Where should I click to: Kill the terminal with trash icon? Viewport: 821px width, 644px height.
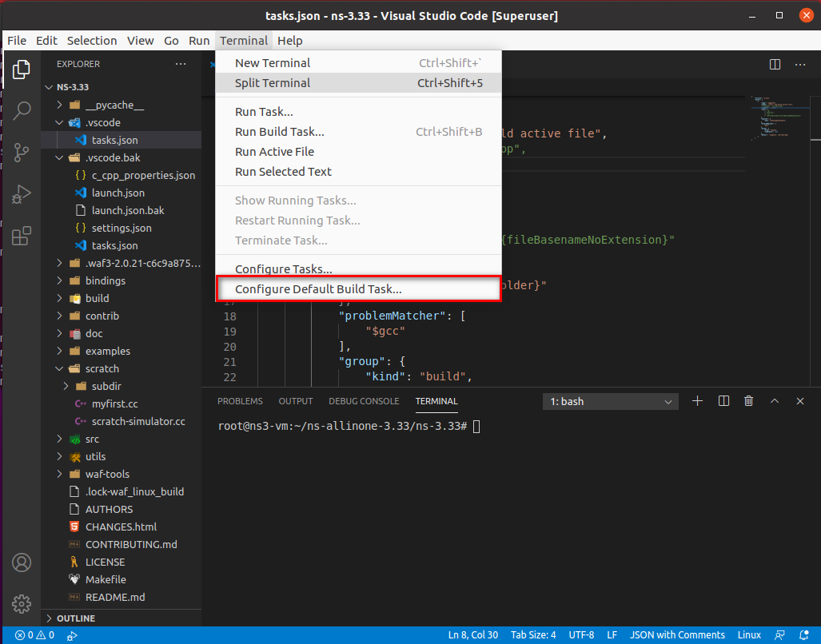click(x=749, y=401)
